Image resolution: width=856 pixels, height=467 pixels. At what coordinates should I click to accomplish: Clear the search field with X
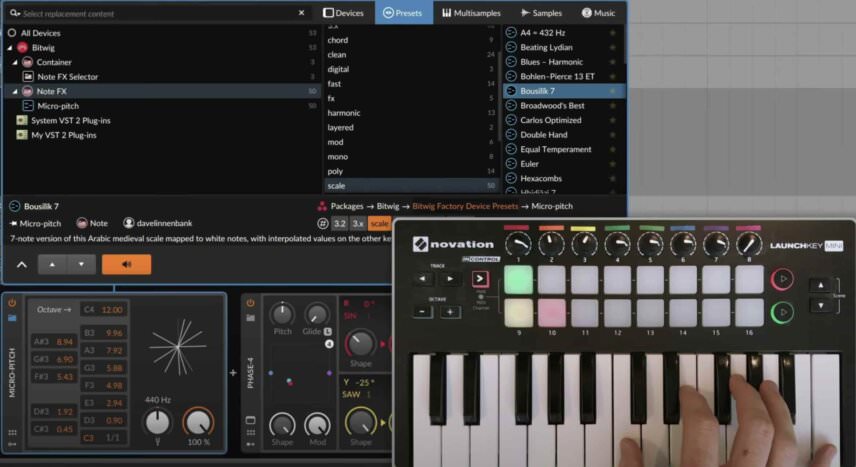coord(301,13)
